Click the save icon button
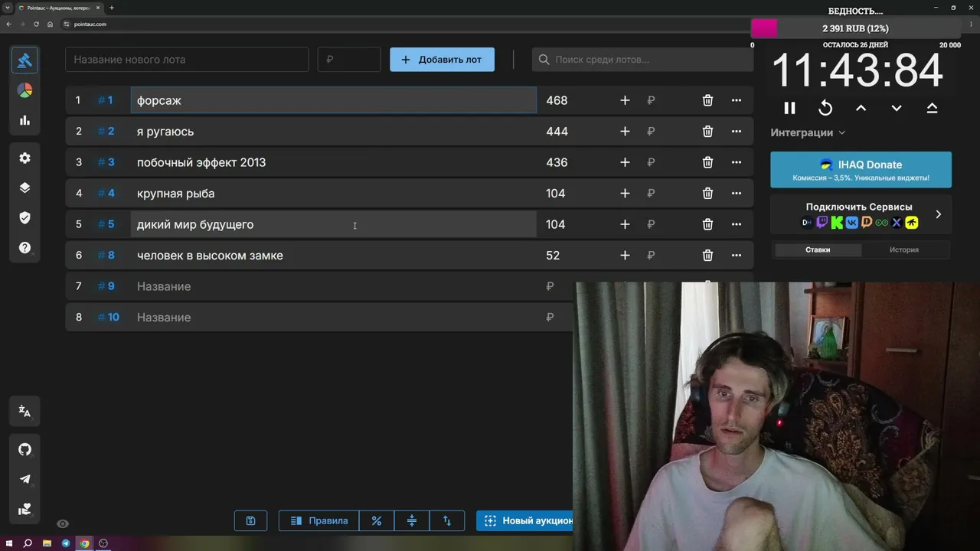The height and width of the screenshot is (551, 980). point(250,520)
